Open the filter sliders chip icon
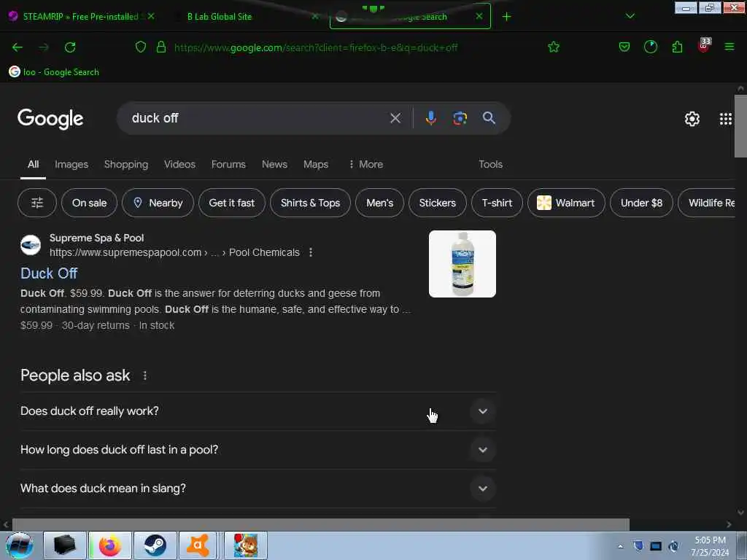 click(x=37, y=203)
